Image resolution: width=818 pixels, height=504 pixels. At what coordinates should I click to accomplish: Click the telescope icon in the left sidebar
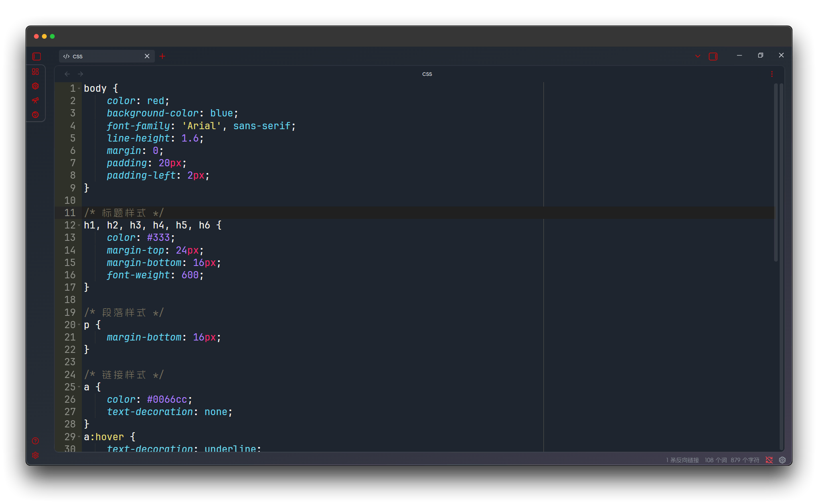coord(36,100)
